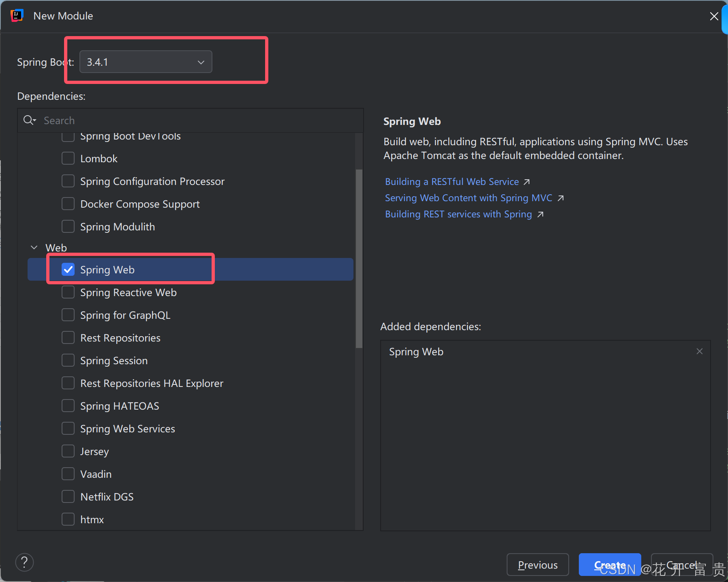Image resolution: width=728 pixels, height=582 pixels.
Task: Enable Spring Reactive Web checkbox
Action: pos(68,292)
